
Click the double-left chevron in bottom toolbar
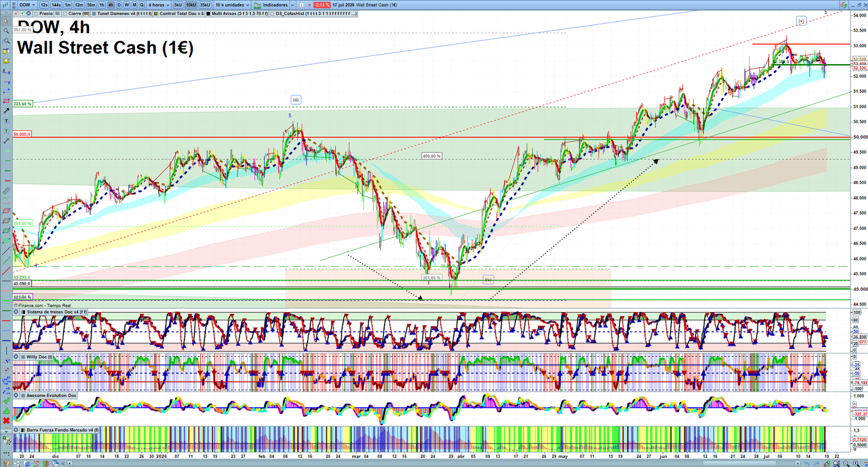point(63,464)
